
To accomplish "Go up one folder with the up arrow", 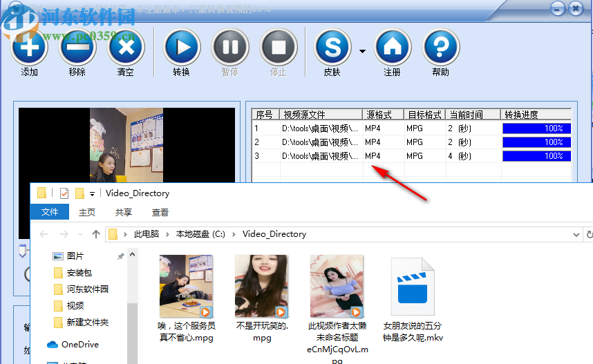I will click(x=95, y=234).
